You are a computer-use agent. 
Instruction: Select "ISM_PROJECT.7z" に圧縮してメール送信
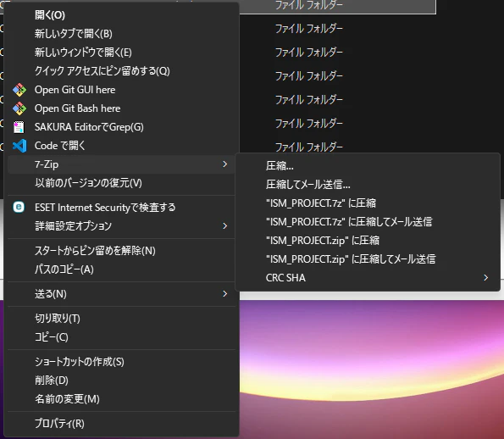pos(368,221)
